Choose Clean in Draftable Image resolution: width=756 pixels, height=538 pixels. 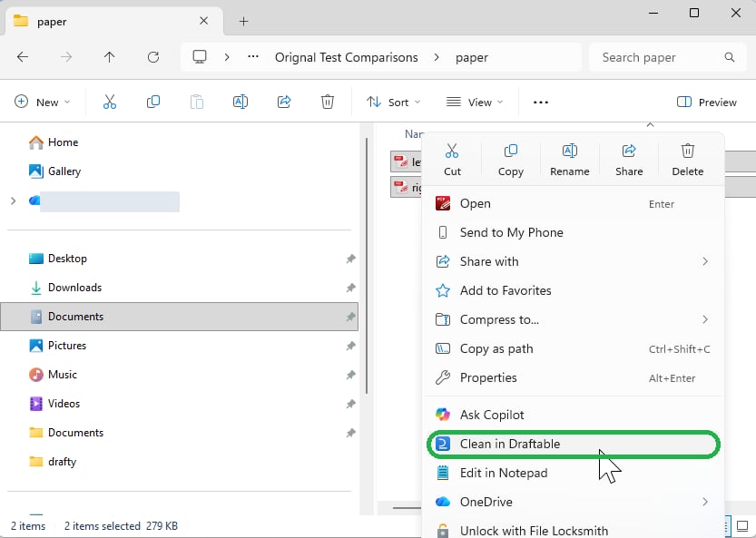pyautogui.click(x=574, y=444)
